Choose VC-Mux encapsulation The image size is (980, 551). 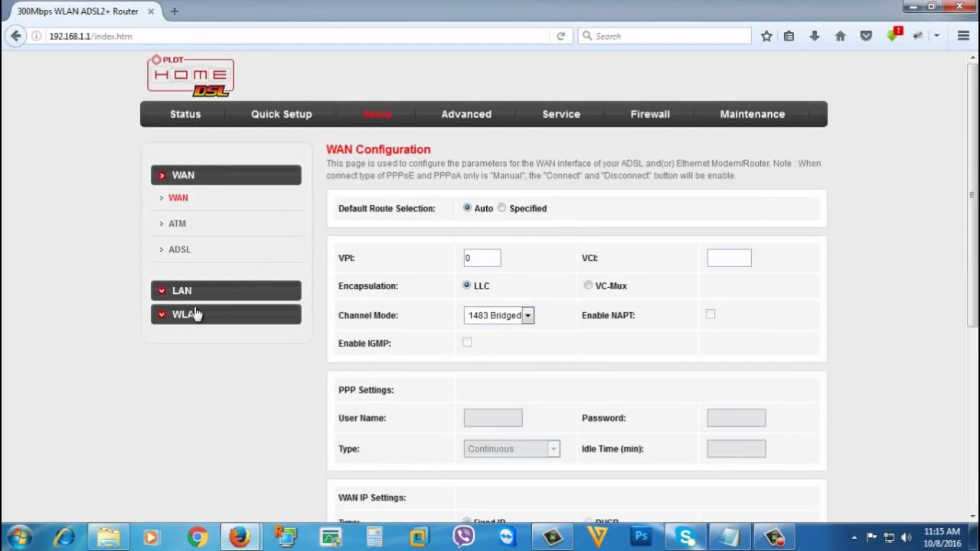(588, 285)
